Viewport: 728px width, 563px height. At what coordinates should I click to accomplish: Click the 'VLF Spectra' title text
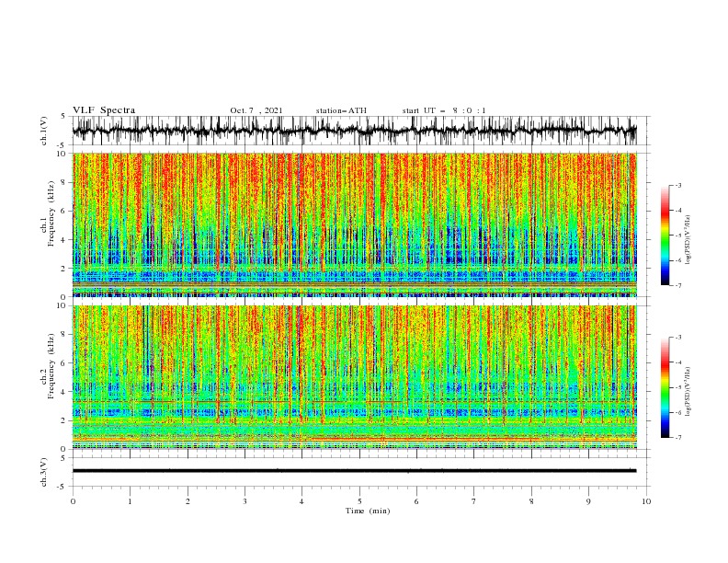[104, 110]
